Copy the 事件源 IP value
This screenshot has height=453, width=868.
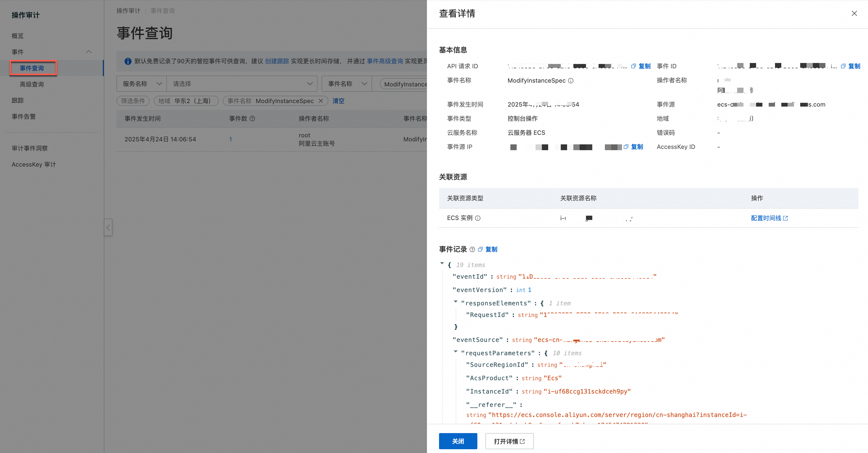(x=633, y=147)
